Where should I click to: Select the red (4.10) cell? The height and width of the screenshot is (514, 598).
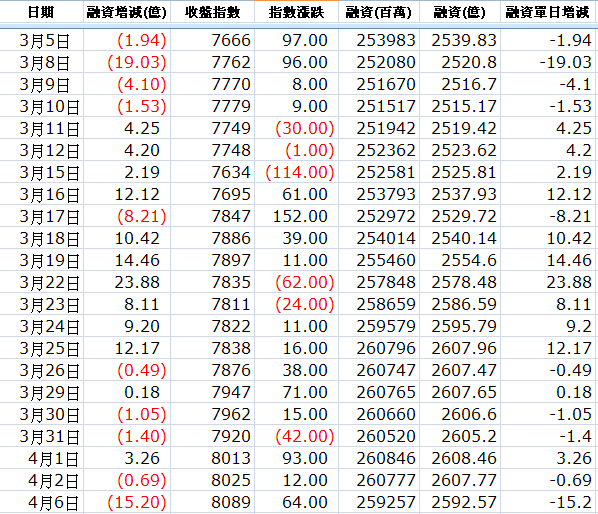(x=127, y=84)
